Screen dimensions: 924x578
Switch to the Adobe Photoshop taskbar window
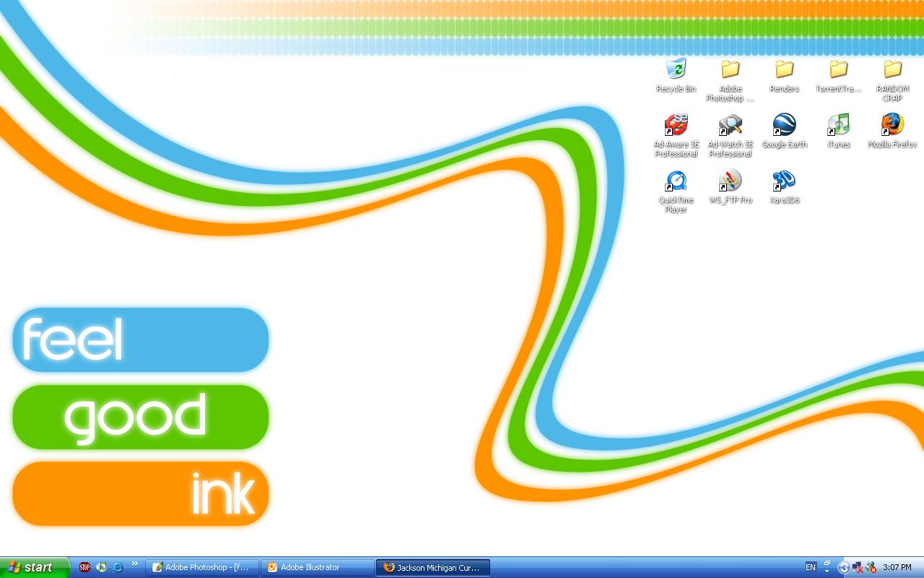(x=201, y=567)
